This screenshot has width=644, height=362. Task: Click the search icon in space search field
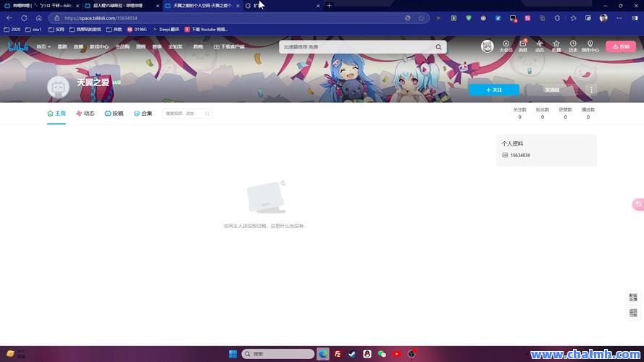[207, 114]
